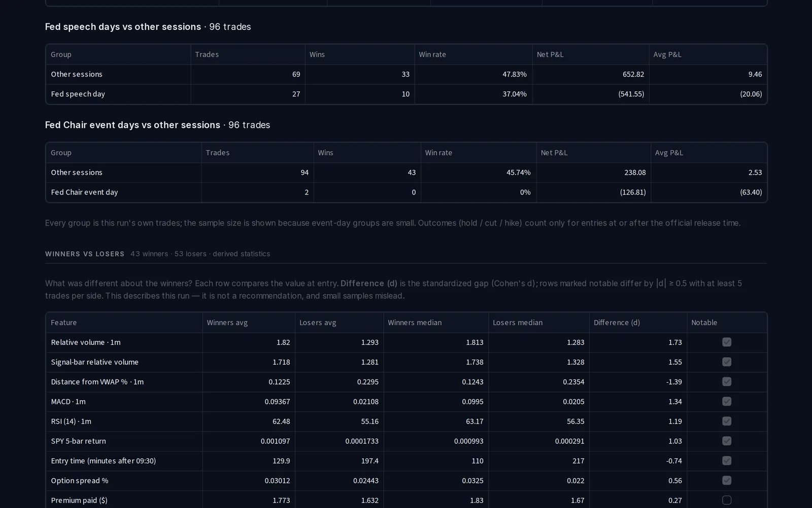The image size is (812, 508).
Task: Select the WINNERS VS LOSERS section label
Action: coord(85,254)
